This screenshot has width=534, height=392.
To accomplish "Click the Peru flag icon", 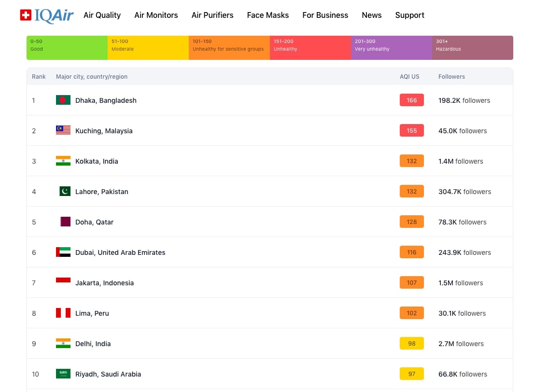I will [x=63, y=313].
